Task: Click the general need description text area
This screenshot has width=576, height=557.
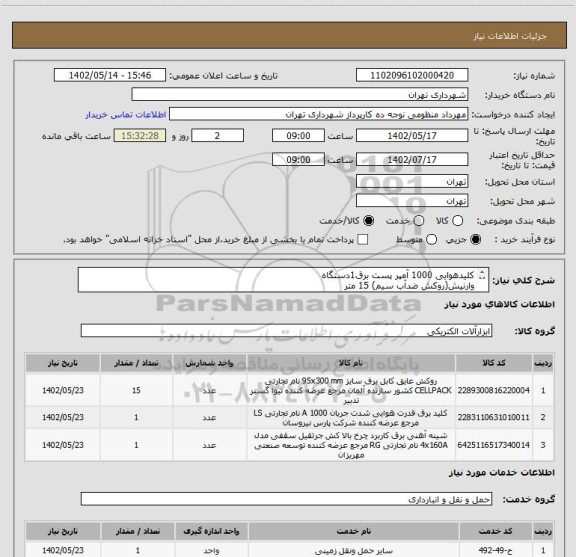Action: click(283, 280)
